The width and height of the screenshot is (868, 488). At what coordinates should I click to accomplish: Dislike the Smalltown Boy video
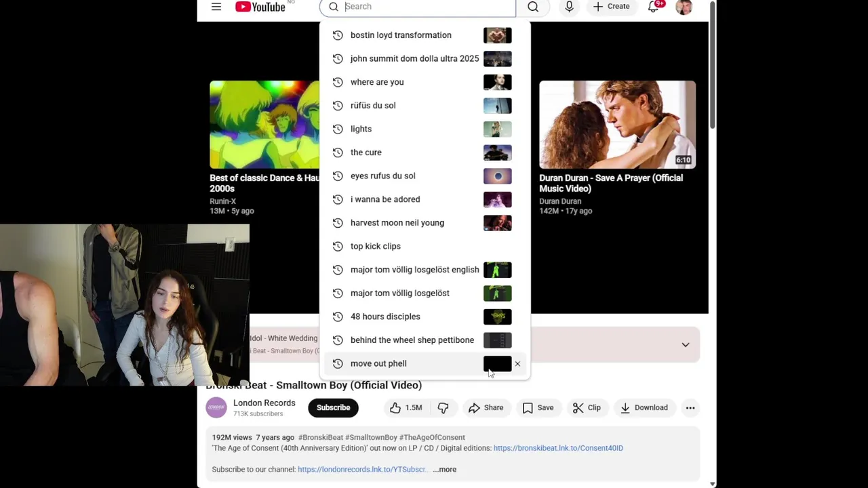coord(443,407)
